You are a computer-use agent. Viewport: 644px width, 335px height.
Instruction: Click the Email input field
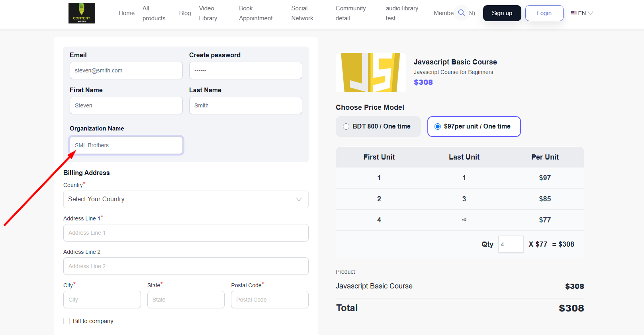tap(126, 70)
